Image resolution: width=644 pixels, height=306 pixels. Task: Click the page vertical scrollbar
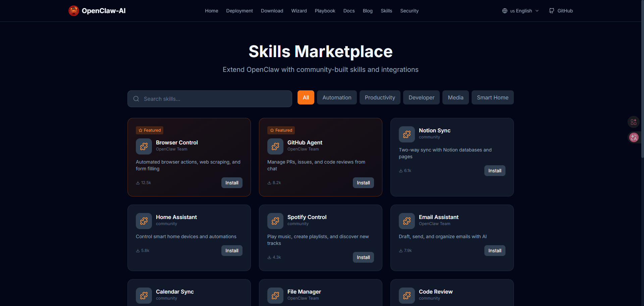642,101
